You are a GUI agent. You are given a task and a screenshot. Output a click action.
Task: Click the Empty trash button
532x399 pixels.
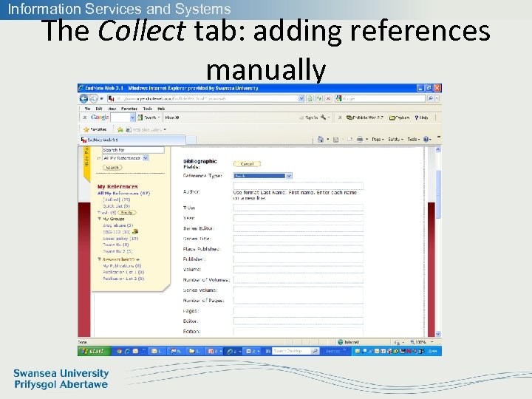point(126,212)
